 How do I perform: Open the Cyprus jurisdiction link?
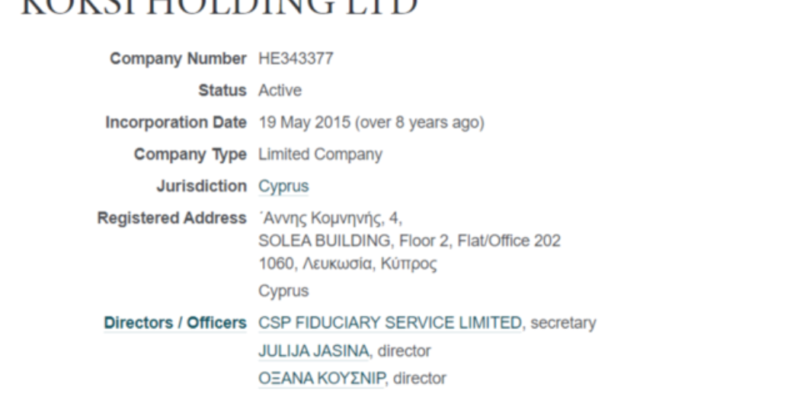pos(283,187)
